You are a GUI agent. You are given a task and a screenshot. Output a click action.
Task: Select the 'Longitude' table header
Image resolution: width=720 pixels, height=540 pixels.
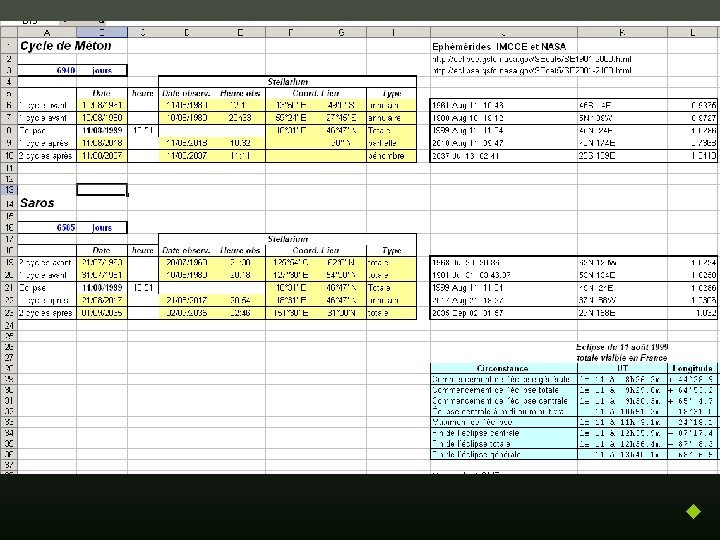[x=692, y=368]
